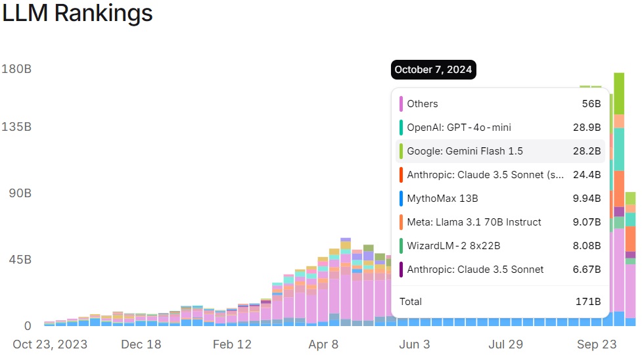The width and height of the screenshot is (644, 355).
Task: Click the green Gemini Flash 1.5 swatch
Action: tap(401, 151)
